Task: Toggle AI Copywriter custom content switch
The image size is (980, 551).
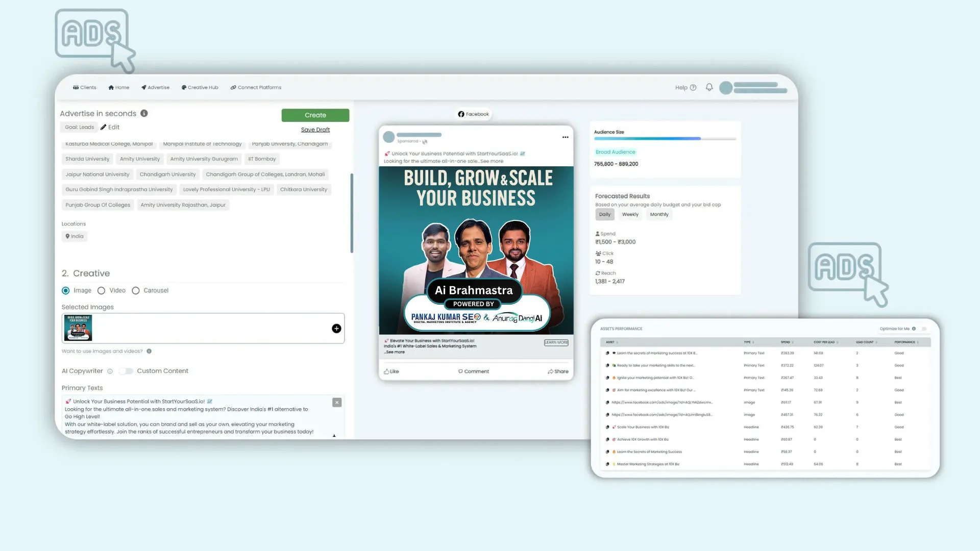Action: pyautogui.click(x=126, y=371)
